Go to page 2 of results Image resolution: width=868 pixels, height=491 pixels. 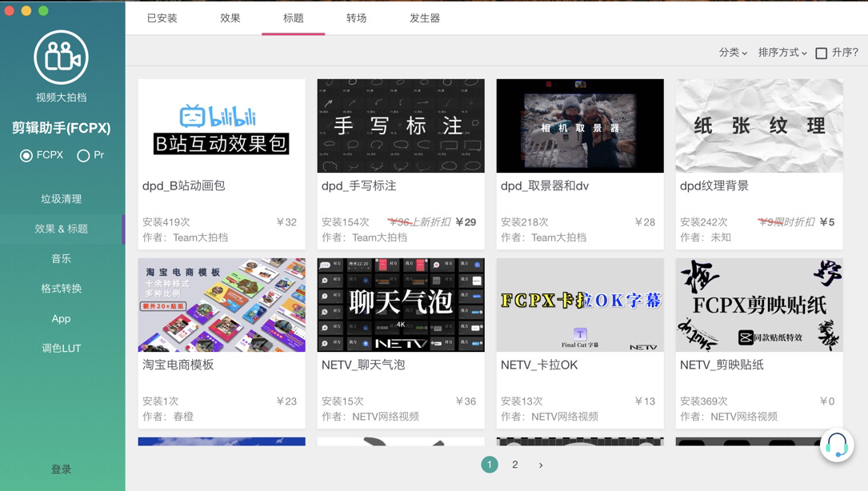tap(515, 465)
